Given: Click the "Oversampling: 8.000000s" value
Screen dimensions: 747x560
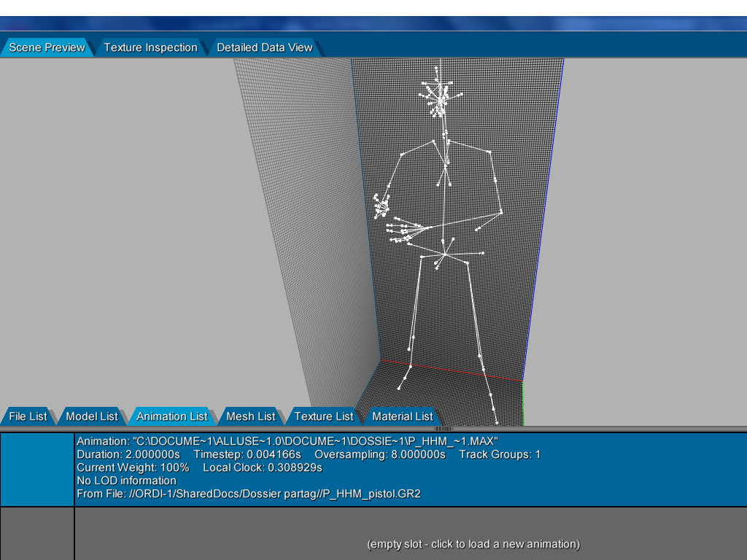Looking at the screenshot, I should point(379,455).
